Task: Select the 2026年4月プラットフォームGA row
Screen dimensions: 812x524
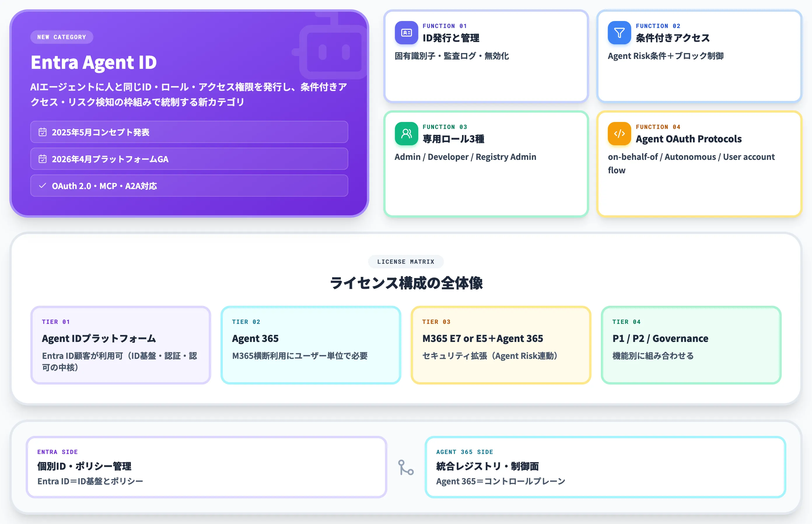Action: [189, 159]
